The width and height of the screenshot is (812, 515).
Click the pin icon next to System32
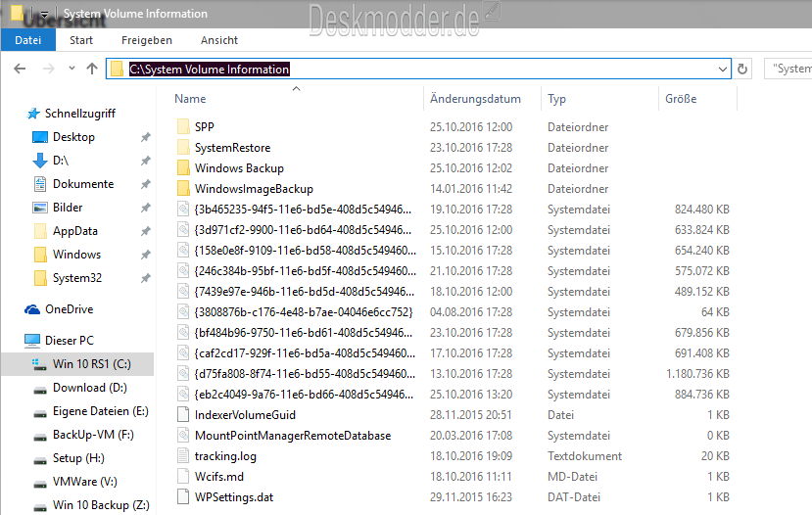146,278
